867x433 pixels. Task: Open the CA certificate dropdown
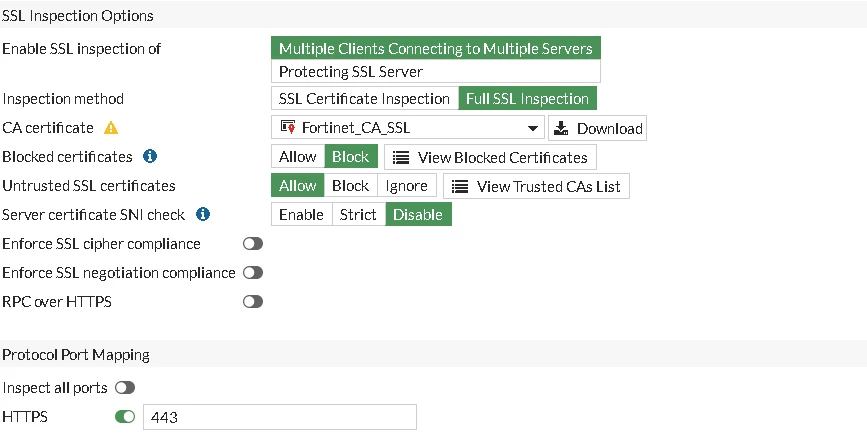408,128
